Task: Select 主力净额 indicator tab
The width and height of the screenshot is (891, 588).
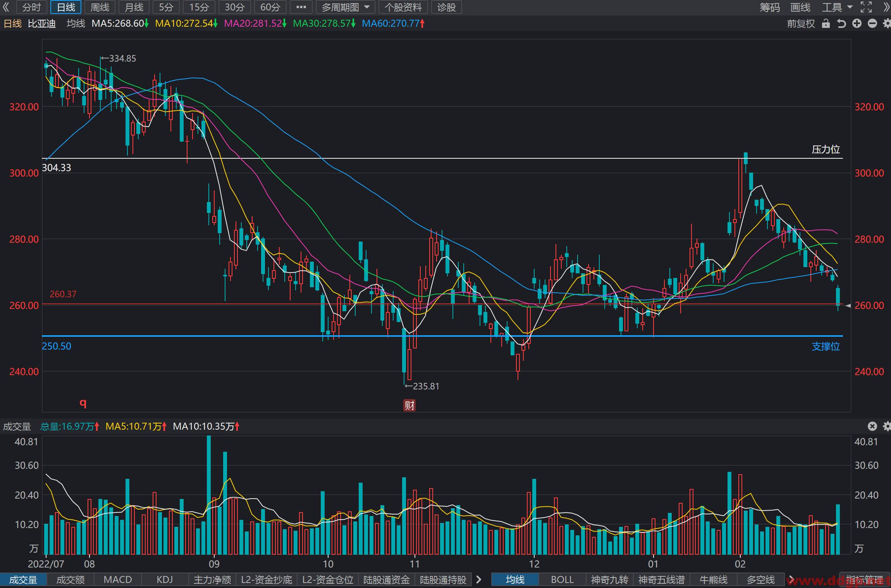Action: point(212,579)
